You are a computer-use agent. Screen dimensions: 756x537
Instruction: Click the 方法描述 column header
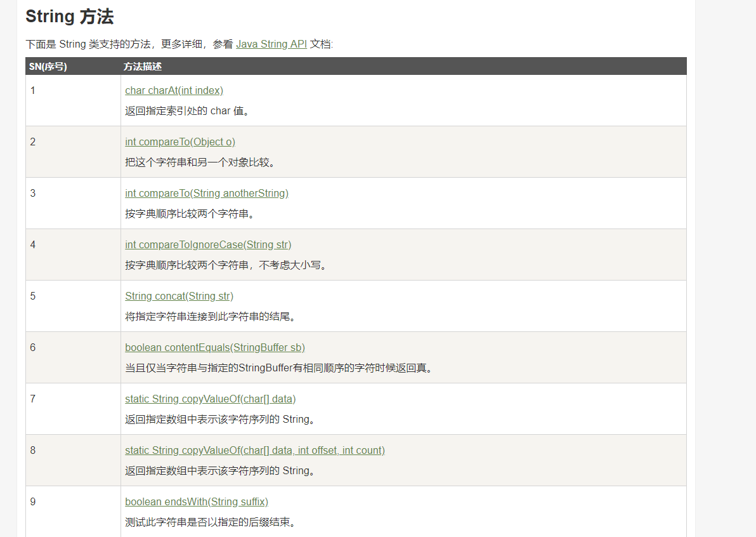[143, 67]
